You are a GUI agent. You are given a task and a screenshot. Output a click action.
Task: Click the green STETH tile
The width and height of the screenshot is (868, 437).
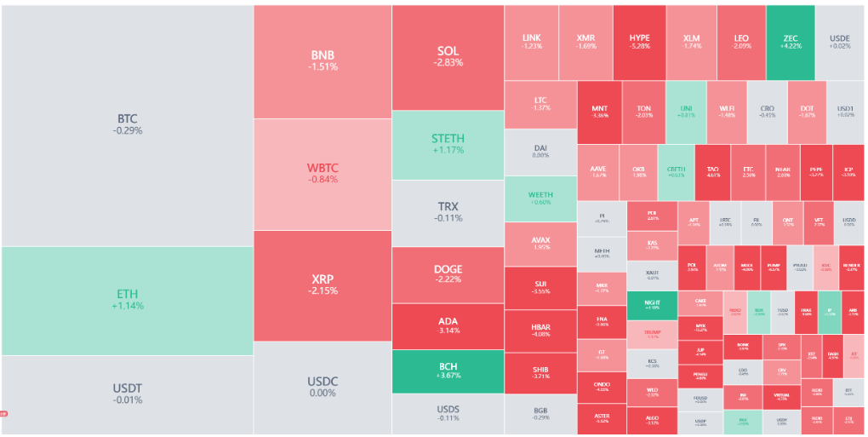click(448, 144)
